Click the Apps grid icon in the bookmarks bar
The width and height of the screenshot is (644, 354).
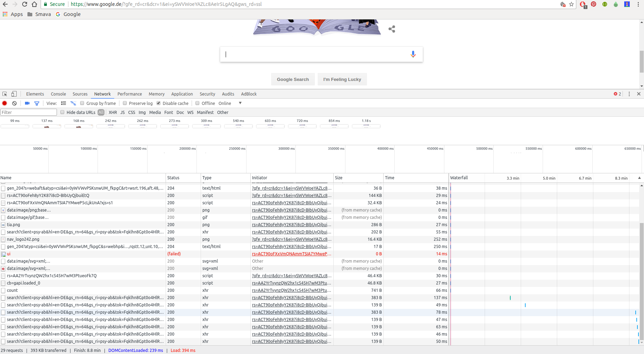tap(5, 14)
